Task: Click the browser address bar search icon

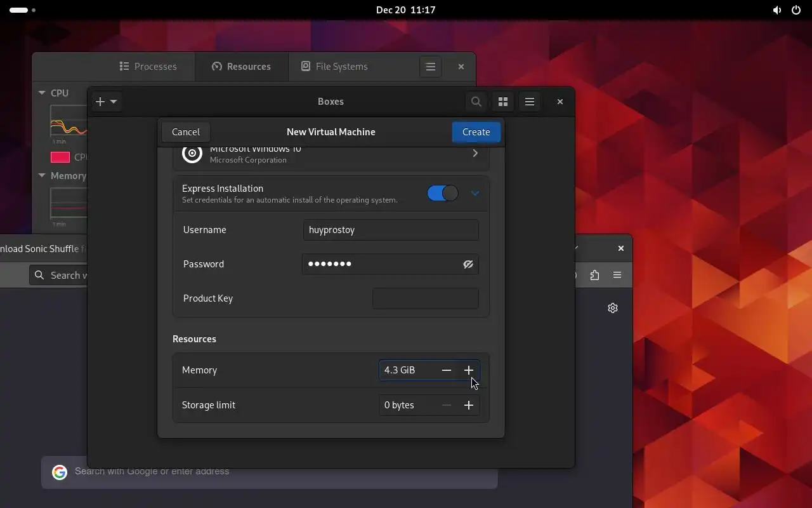Action: [39, 275]
